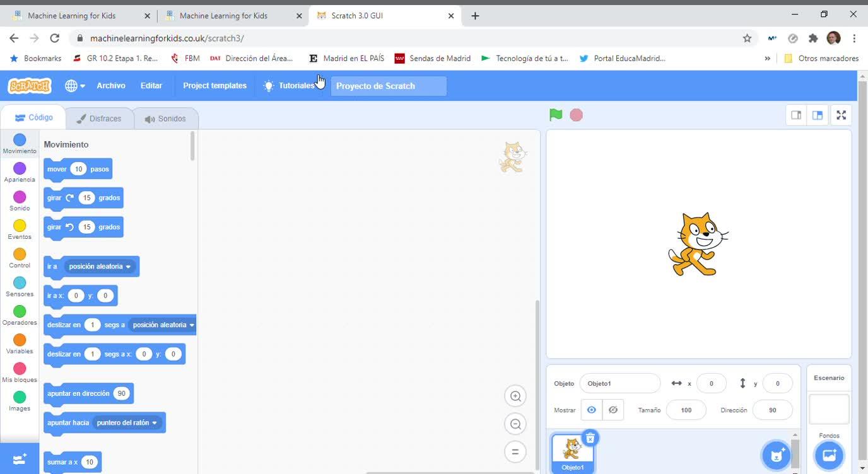Viewport: 868px width, 474px height.
Task: Enter full screen stage mode
Action: 841,115
